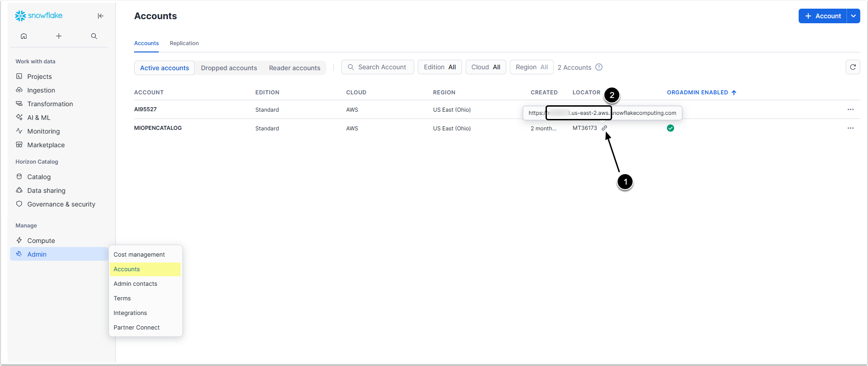Click the blue + Account button
The width and height of the screenshot is (868, 366).
(823, 16)
